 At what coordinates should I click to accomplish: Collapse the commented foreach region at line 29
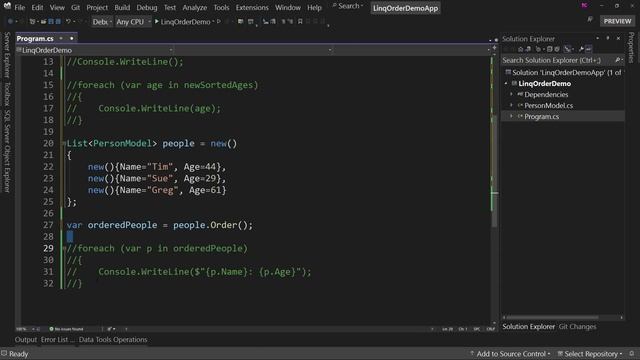tap(64, 249)
